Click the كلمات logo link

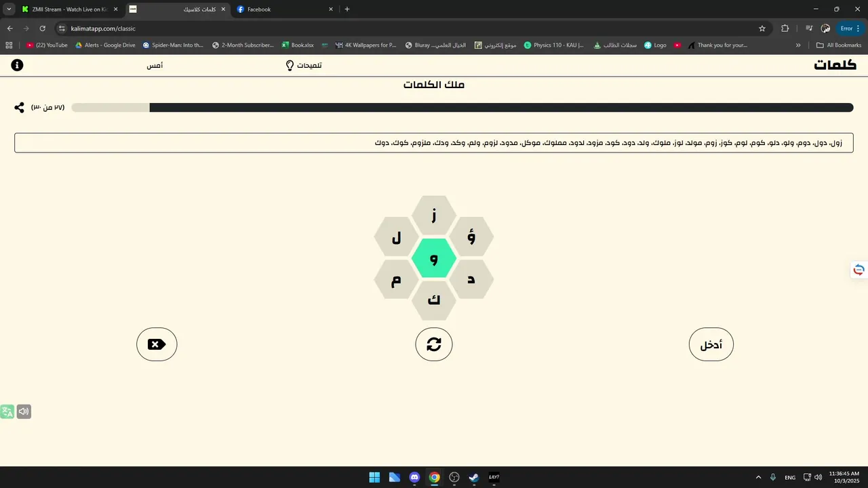point(835,65)
